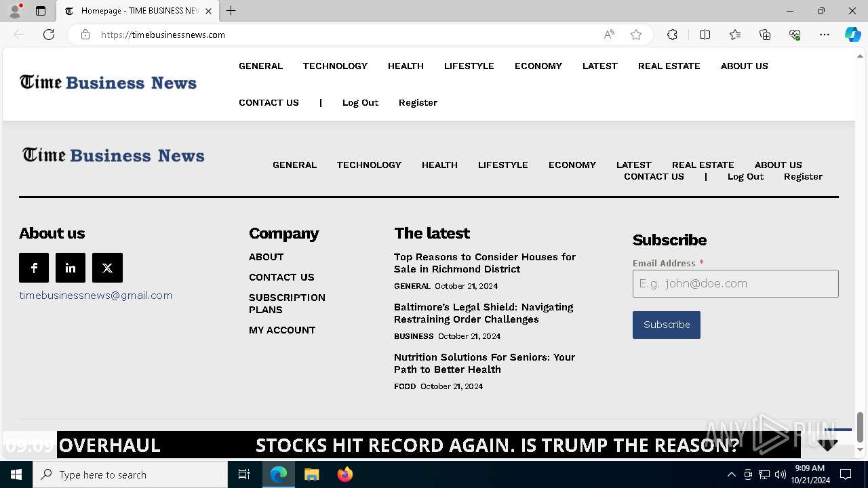Click Windows taskbar search box
Viewport: 868px width, 488px height.
130,474
